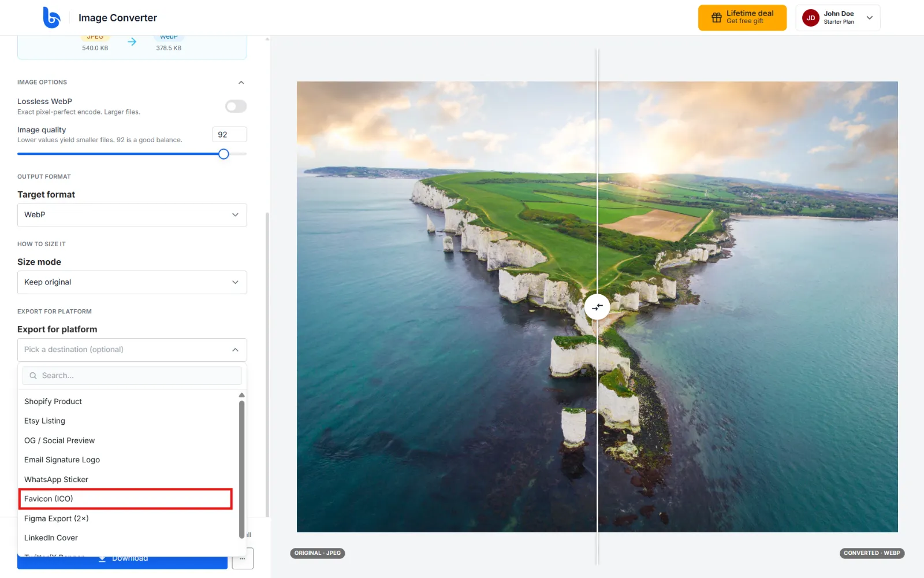Screen dimensions: 924x578
Task: Select Email Signature Logo option
Action: click(x=128, y=460)
